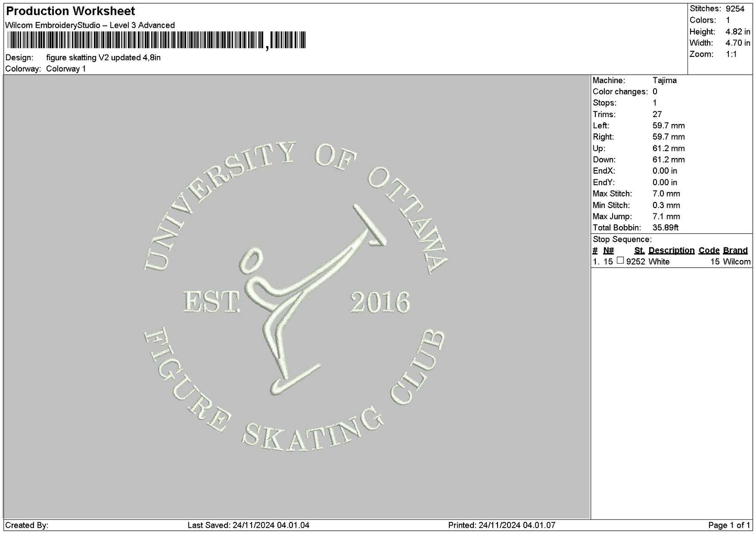The image size is (756, 534).
Task: Click the stitch count 9252 in the sequence row
Action: (636, 262)
